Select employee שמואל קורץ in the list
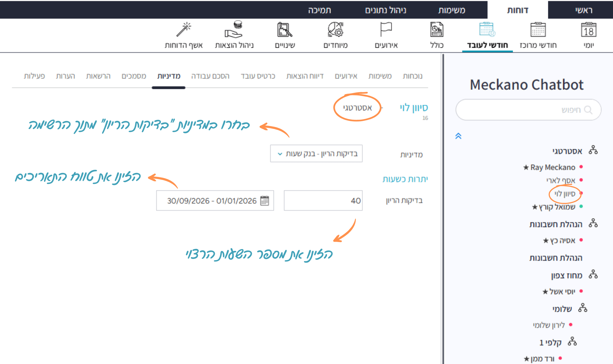Screen dimensions: 613x364 tap(557, 207)
